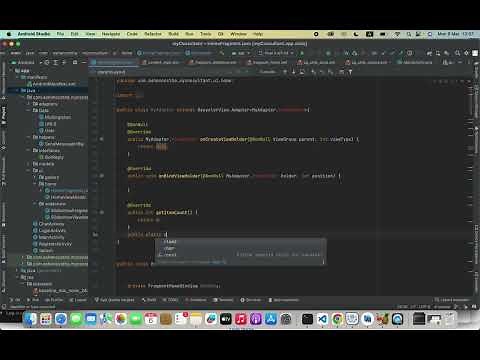Click the date and time in menu bar
The image size is (480, 360).
pyautogui.click(x=455, y=34)
